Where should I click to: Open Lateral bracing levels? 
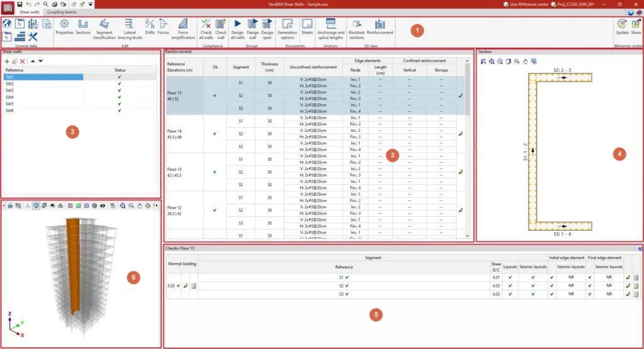[x=130, y=29]
